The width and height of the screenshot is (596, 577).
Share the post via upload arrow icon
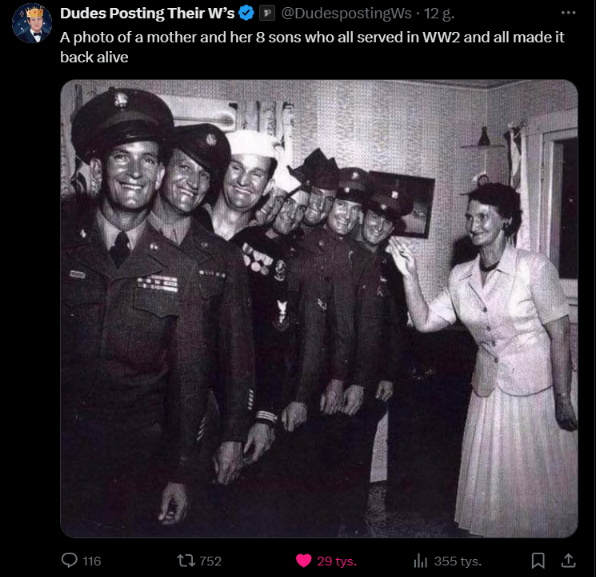pos(568,561)
